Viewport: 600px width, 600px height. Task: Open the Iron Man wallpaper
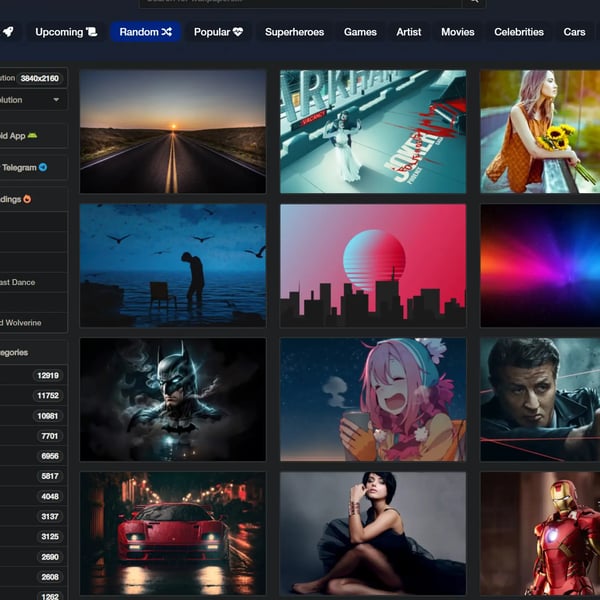540,533
